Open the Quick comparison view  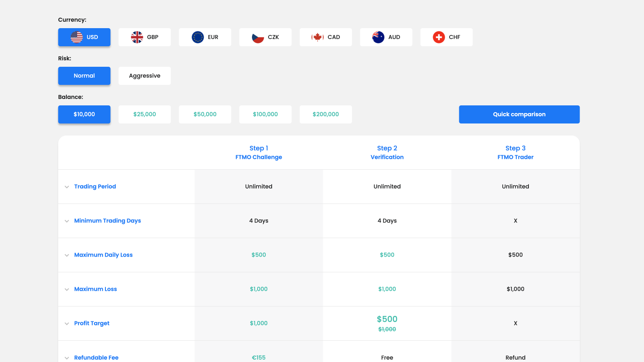[519, 114]
